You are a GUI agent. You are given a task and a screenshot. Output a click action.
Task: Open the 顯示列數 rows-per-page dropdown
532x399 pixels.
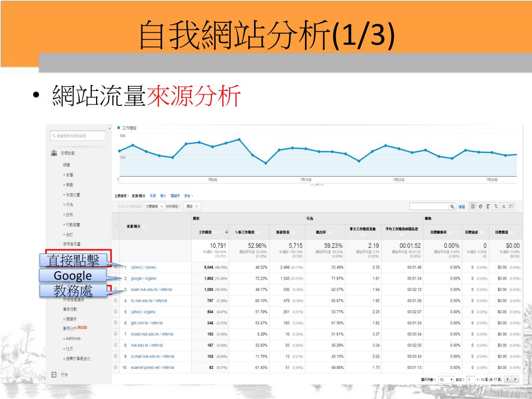(x=446, y=379)
